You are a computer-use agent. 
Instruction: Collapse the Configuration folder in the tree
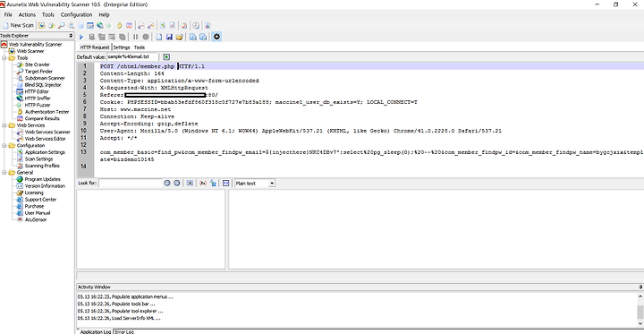tap(4, 146)
